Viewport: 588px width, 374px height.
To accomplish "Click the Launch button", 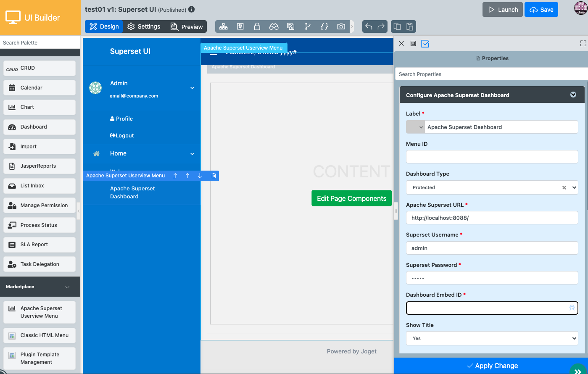I will pos(503,10).
